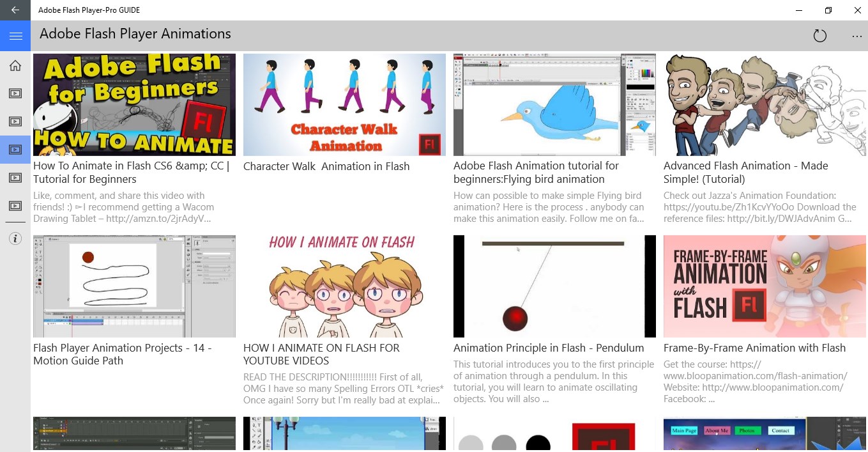The height and width of the screenshot is (452, 868).
Task: Open the Adobe Flash for Beginners thumbnail
Action: (134, 105)
